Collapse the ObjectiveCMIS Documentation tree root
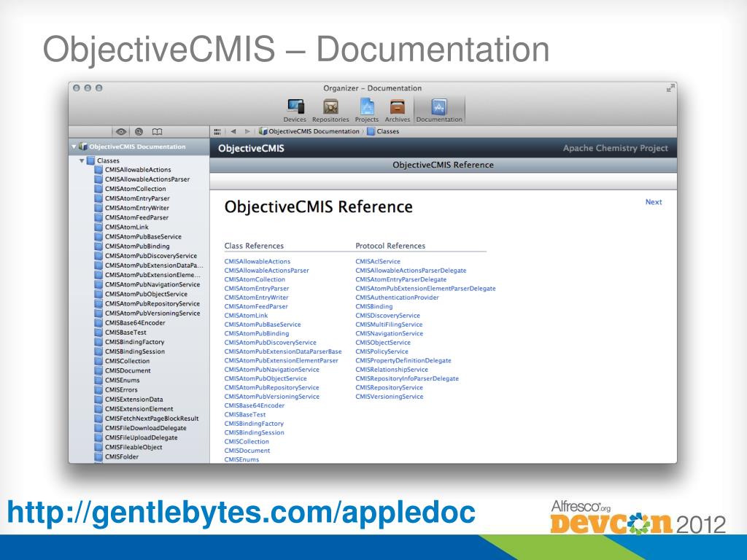 74,147
